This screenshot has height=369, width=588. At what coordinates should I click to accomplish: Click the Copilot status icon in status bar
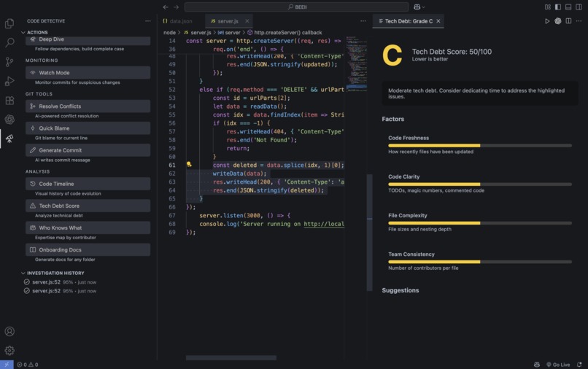(537, 365)
